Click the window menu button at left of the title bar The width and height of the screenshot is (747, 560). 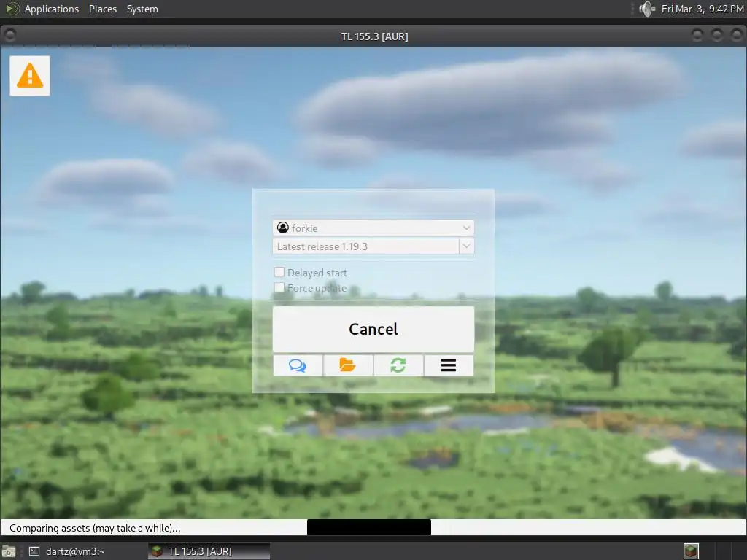(x=10, y=35)
